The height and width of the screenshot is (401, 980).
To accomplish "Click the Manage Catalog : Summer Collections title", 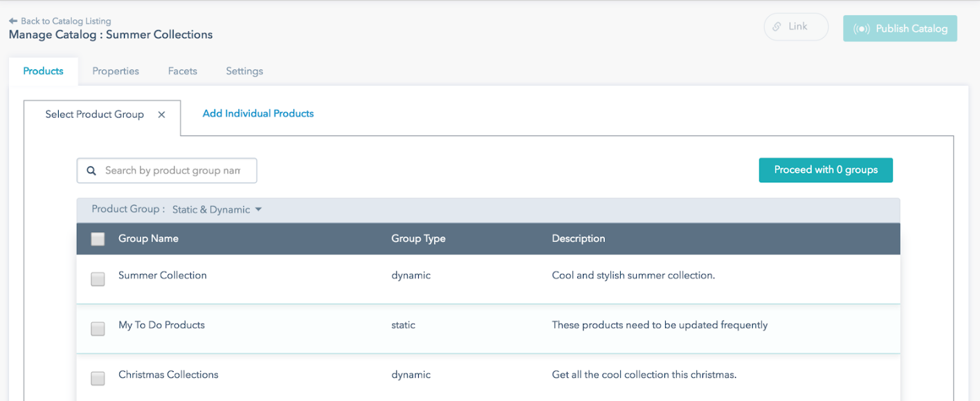I will pyautogui.click(x=111, y=35).
